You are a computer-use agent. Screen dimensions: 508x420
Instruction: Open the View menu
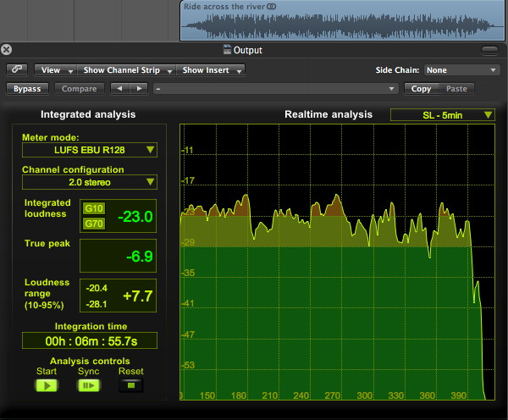pos(55,70)
